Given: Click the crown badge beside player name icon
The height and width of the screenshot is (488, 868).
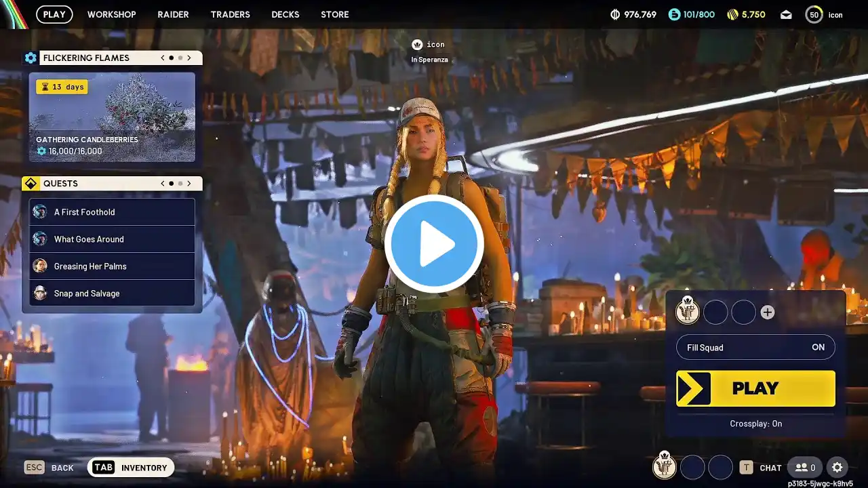Looking at the screenshot, I should (417, 45).
